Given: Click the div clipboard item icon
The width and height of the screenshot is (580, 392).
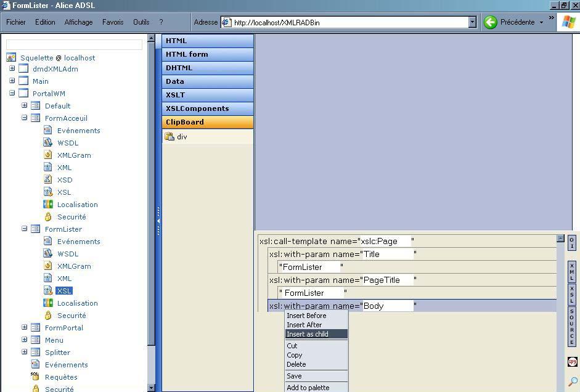Looking at the screenshot, I should pos(170,137).
